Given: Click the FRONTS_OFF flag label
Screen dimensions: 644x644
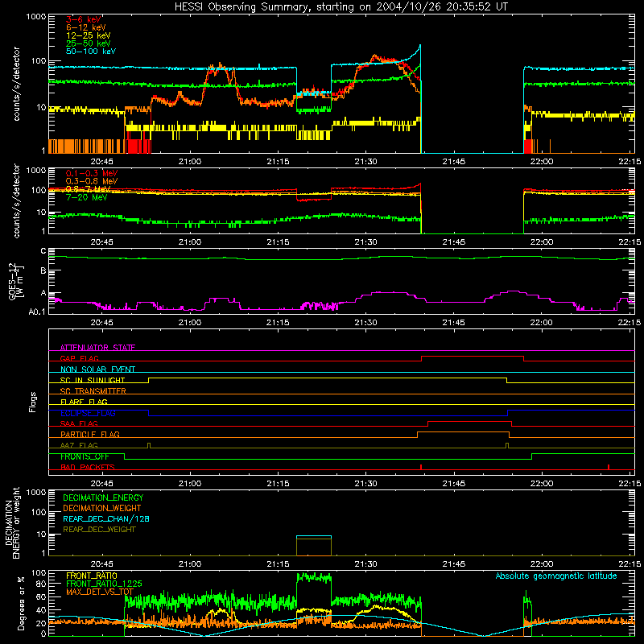Looking at the screenshot, I should tap(85, 456).
